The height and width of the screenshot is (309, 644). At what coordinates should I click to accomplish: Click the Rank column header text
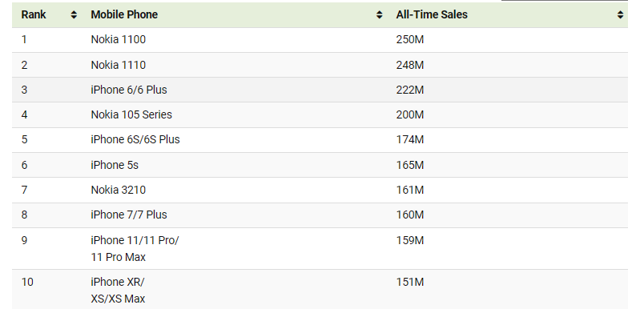pos(34,14)
